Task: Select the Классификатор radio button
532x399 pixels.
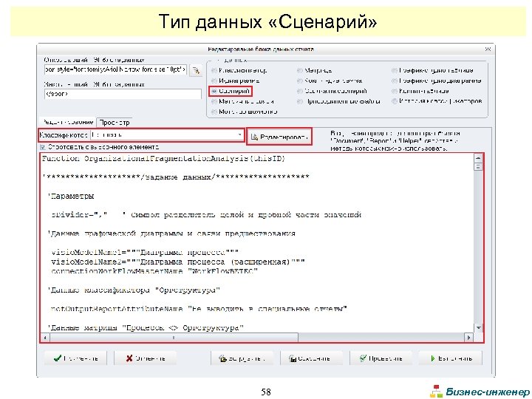Action: click(214, 71)
